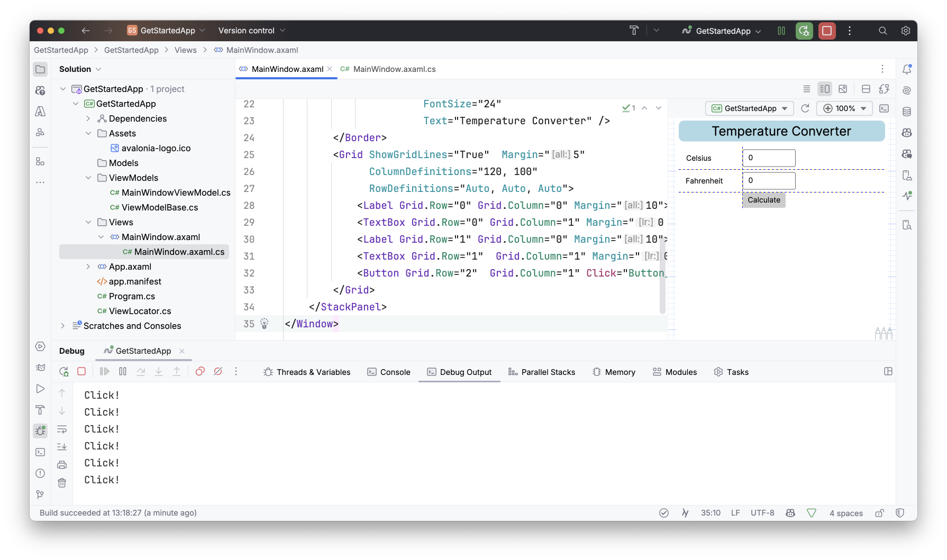Stop the current debug session

click(81, 372)
